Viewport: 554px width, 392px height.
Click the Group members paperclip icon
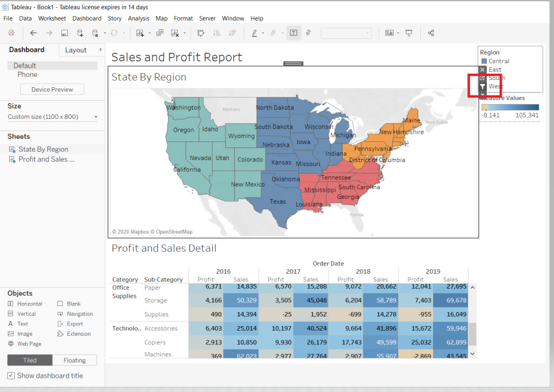coord(273,33)
